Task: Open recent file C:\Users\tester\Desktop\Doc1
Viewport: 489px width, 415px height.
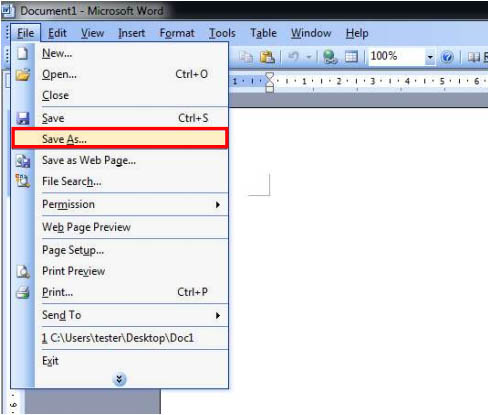Action: [120, 338]
